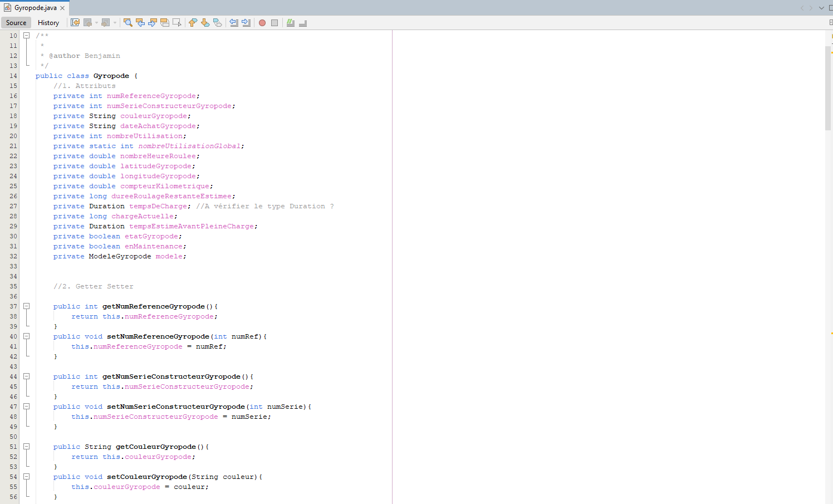Open the Forward history dropdown arrow
Screen dimensions: 833x504
click(115, 23)
